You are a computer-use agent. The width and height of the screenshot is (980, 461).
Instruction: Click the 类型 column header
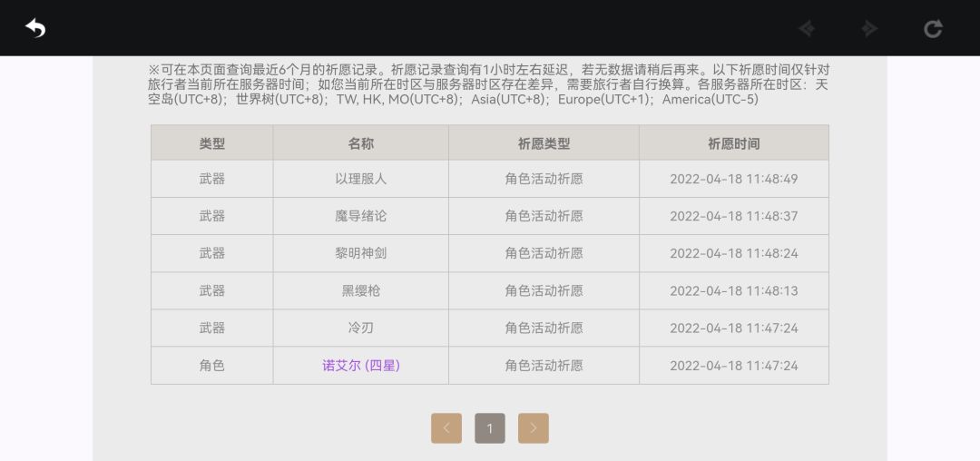pyautogui.click(x=211, y=143)
